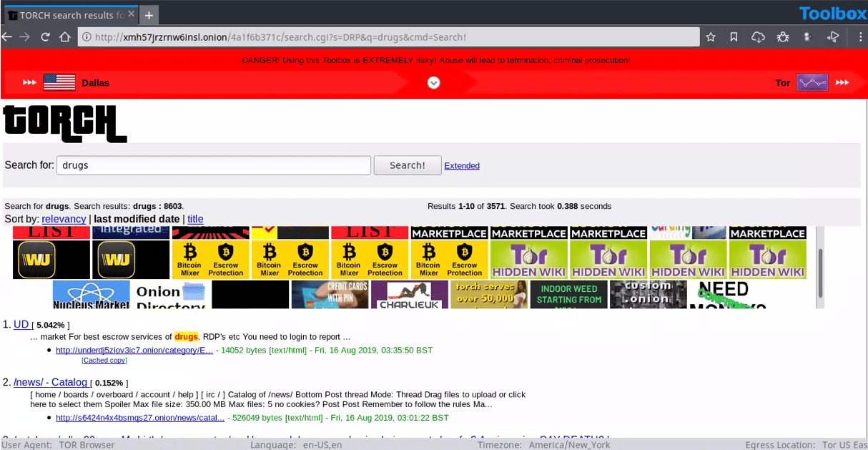Click the US flag icon beside Dallas
This screenshot has width=868, height=450.
point(59,82)
